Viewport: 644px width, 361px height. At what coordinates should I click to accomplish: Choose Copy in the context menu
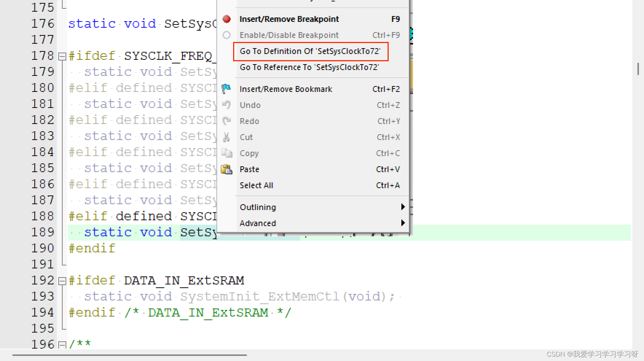click(x=313, y=153)
